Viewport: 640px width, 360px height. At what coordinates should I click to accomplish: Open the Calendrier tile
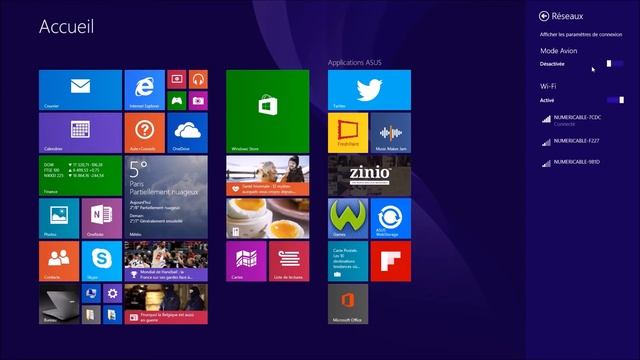[x=80, y=133]
